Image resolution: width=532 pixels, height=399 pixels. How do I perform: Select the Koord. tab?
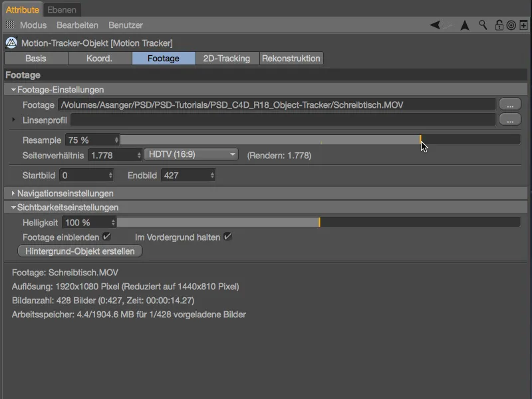(x=100, y=59)
